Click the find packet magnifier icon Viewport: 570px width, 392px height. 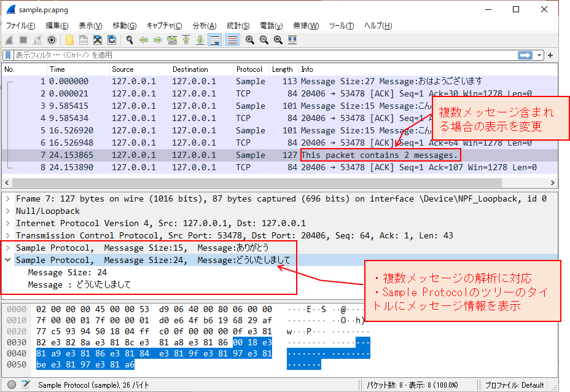pyautogui.click(x=130, y=40)
